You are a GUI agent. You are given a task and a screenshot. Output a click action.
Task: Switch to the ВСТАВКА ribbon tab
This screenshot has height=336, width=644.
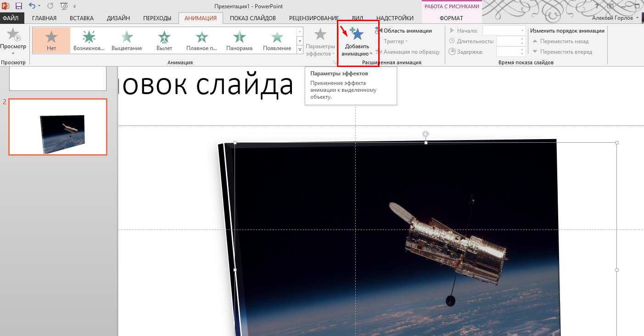82,18
